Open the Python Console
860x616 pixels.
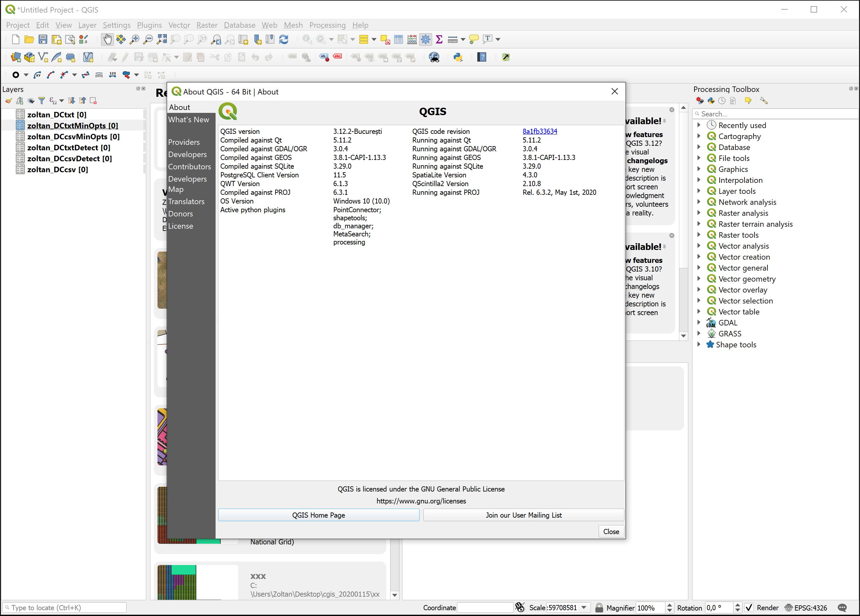coord(458,57)
